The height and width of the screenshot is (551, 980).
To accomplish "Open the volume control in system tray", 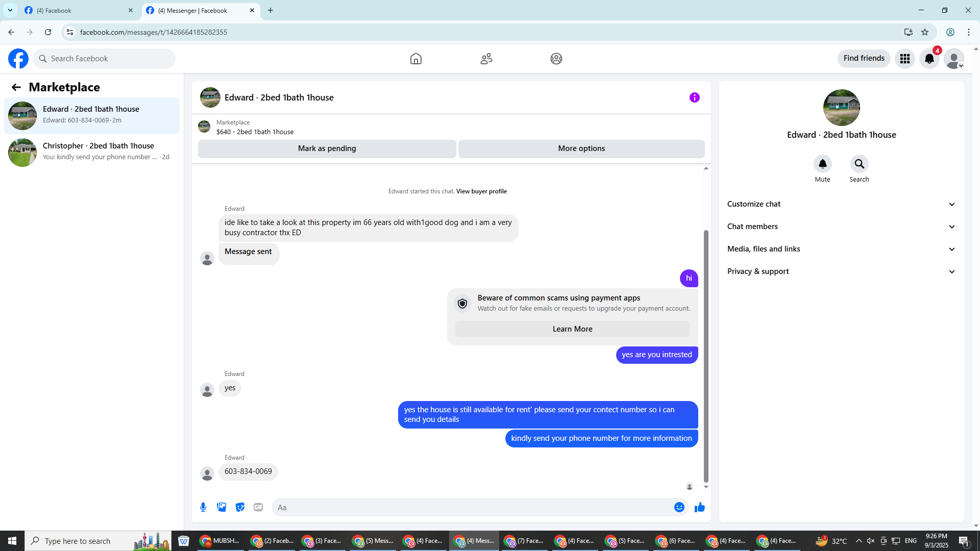I will point(871,541).
